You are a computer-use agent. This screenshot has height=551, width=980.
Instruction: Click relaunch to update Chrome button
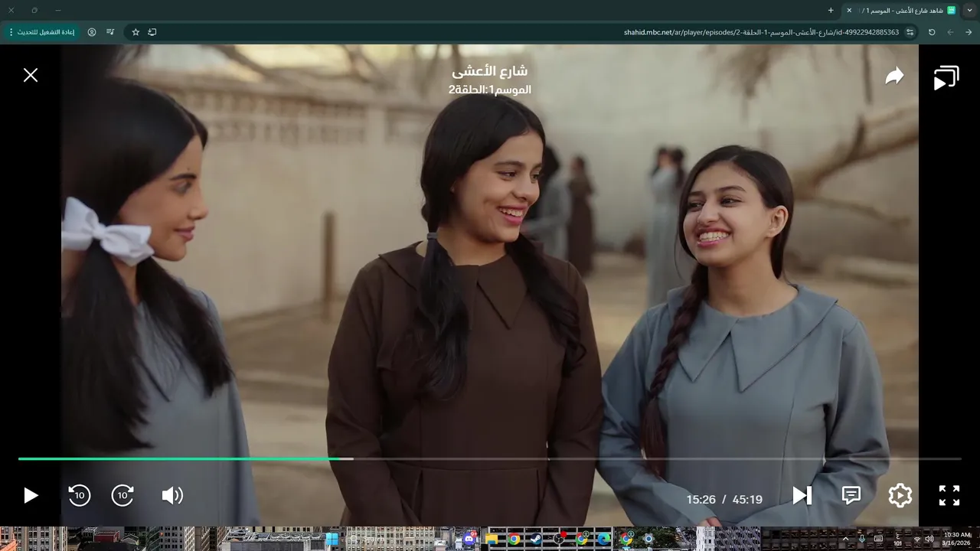41,32
